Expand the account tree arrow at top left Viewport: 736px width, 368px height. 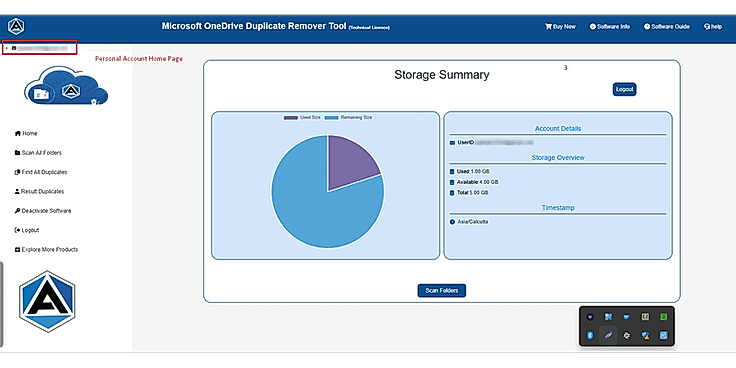point(7,48)
